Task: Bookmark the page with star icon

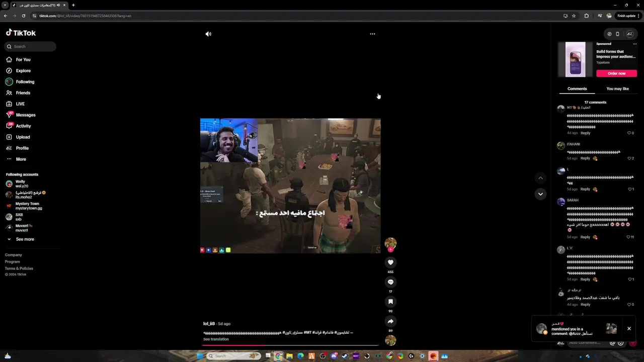Action: click(574, 16)
